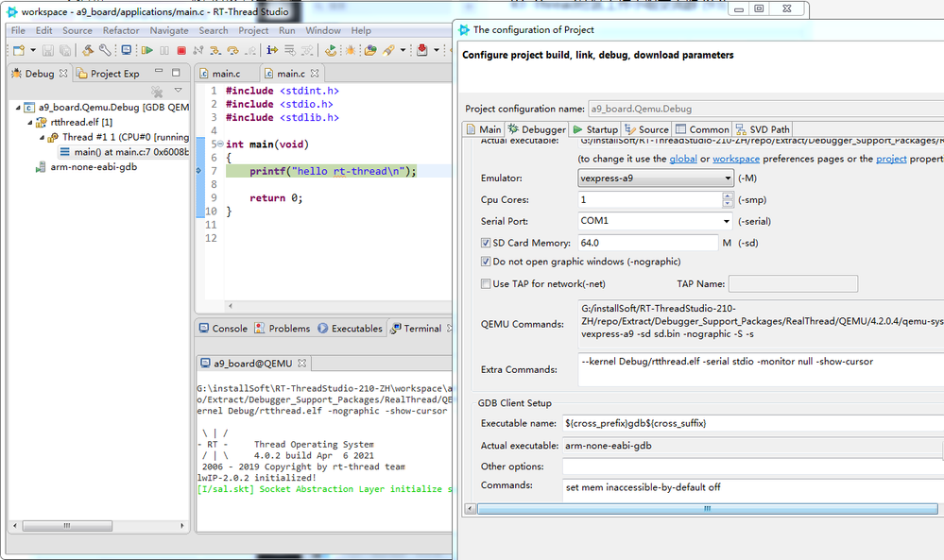
Task: Open the workspace preferences link
Action: pos(736,159)
